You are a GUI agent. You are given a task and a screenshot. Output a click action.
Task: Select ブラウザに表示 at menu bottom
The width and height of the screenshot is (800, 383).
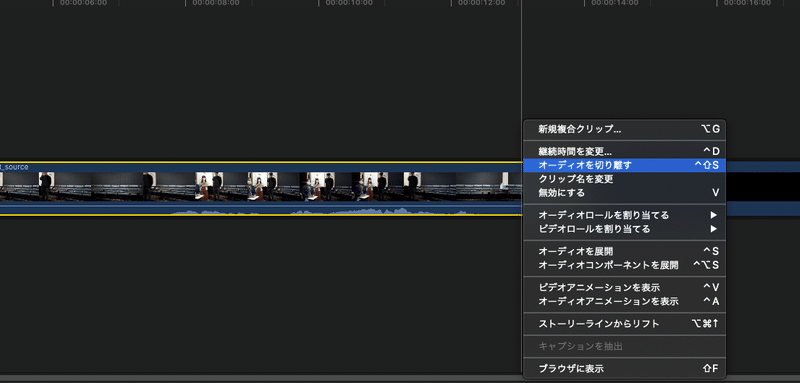[624, 368]
